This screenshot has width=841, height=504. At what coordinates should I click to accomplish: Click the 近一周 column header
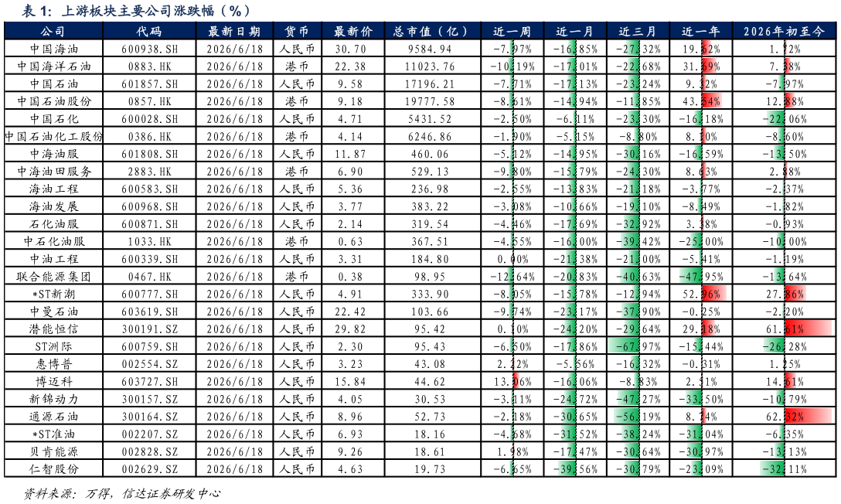click(x=512, y=31)
